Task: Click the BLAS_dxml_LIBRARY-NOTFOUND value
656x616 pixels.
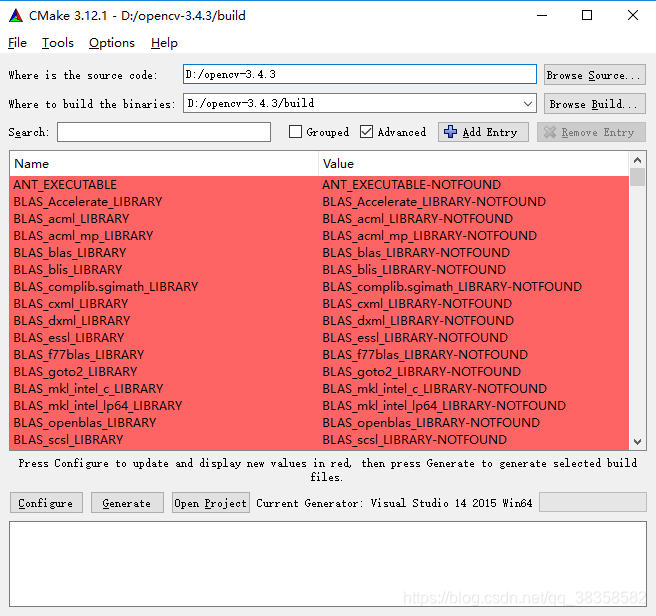Action: (x=418, y=321)
